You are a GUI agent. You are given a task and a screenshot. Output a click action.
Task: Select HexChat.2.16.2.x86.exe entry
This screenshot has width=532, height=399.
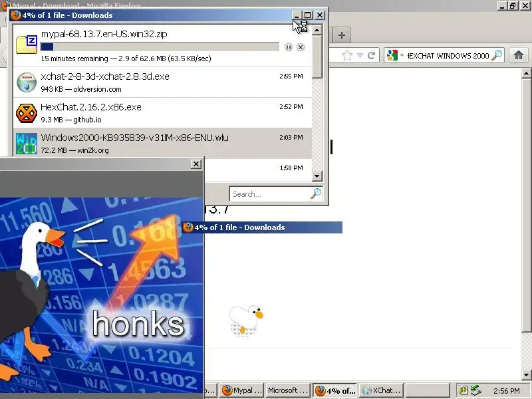(x=162, y=113)
